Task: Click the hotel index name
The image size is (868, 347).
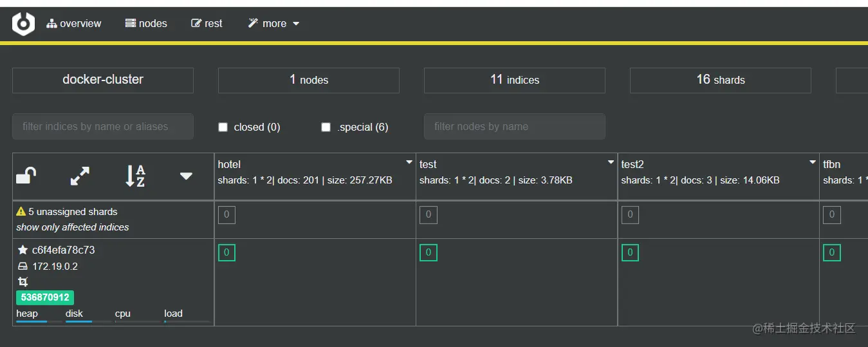Action: (229, 165)
